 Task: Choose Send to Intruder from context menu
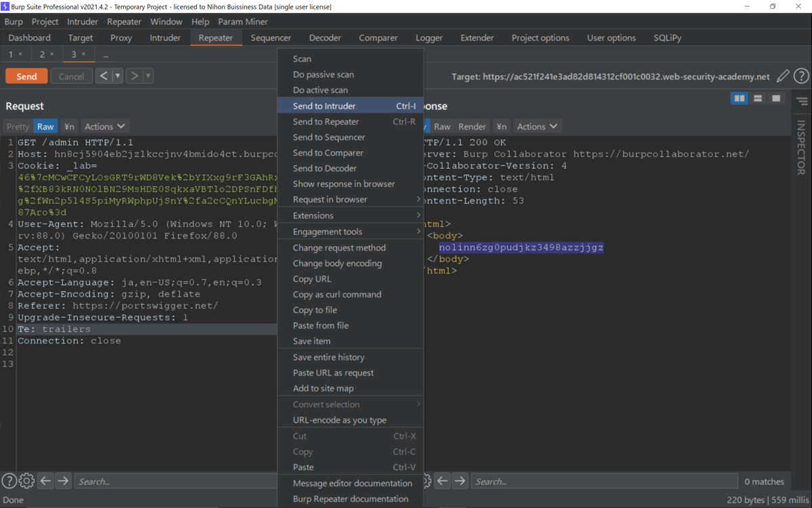[x=351, y=106]
